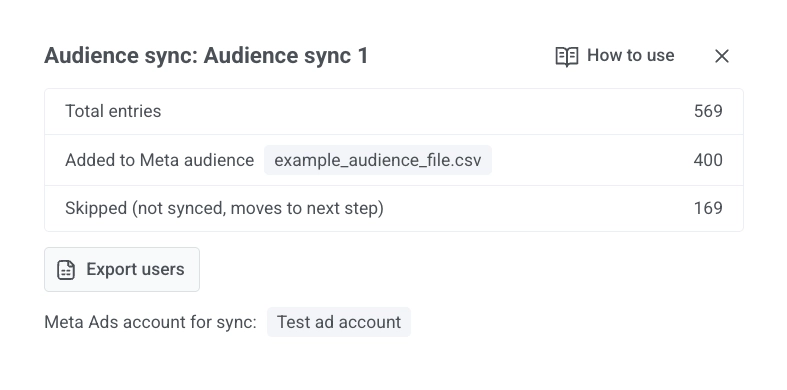Click the Meta Ads account for sync label

click(151, 322)
